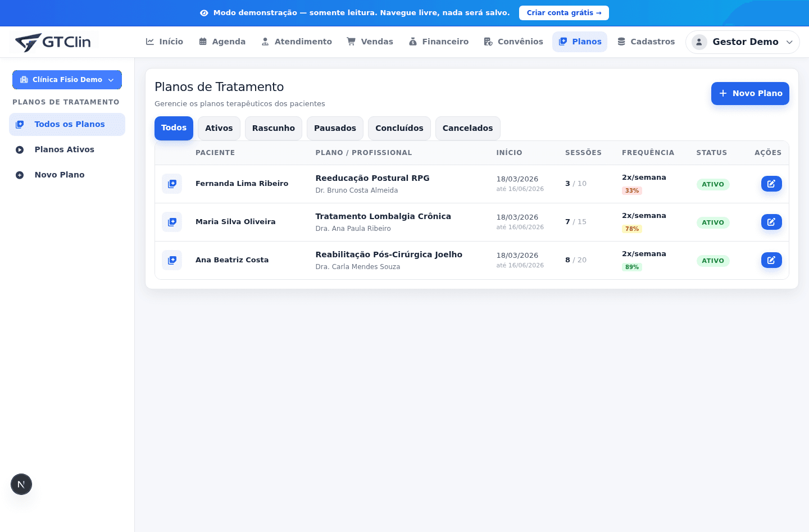Select the Todos filter tab
Screen dimensions: 809x532
coord(174,128)
